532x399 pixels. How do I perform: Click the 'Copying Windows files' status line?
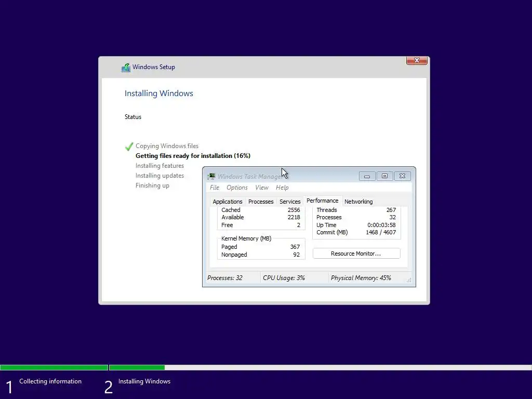point(167,146)
